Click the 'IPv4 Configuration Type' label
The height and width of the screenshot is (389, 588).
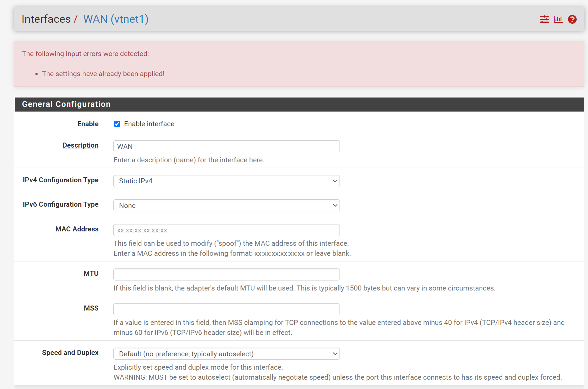click(x=60, y=180)
